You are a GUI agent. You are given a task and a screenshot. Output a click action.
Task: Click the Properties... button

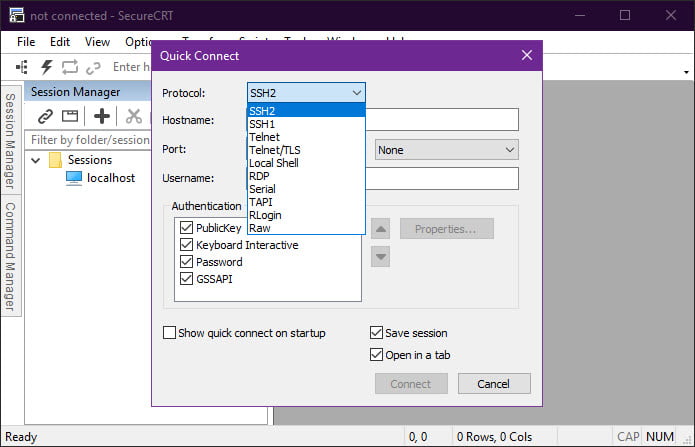point(446,229)
